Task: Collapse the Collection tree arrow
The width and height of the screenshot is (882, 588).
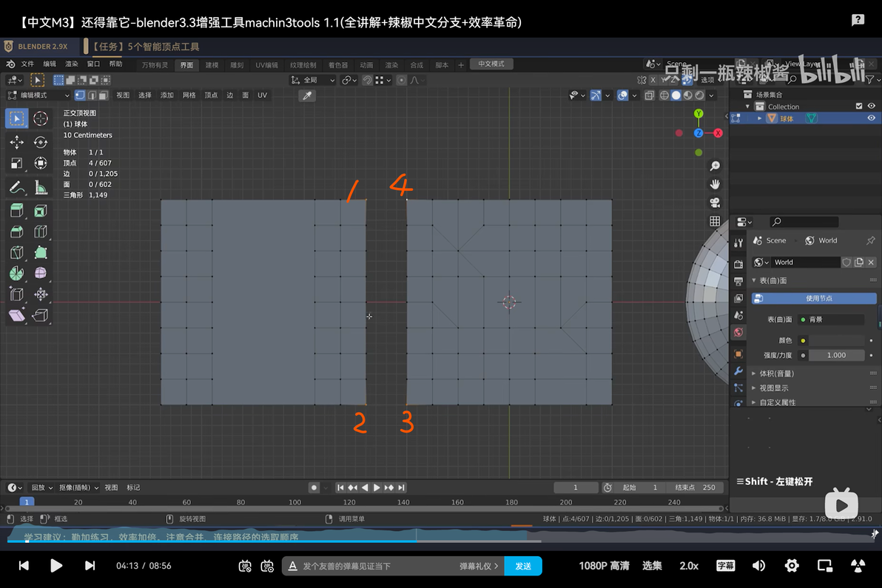Action: tap(747, 107)
